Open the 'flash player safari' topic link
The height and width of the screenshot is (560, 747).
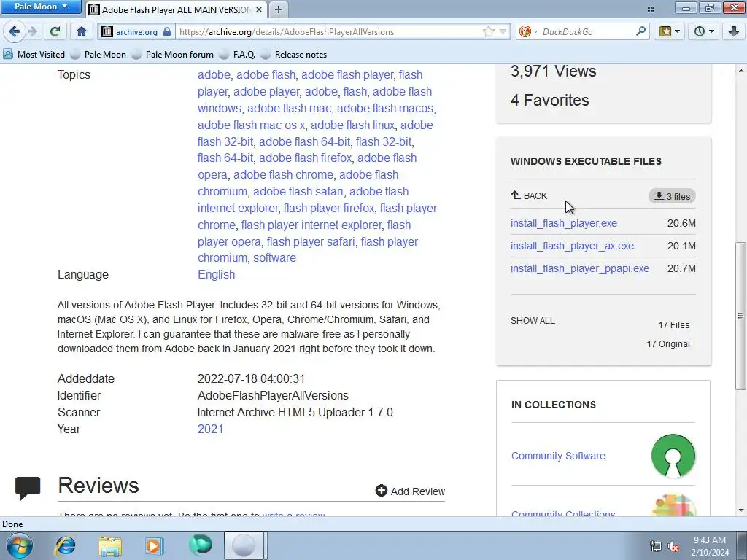point(311,241)
